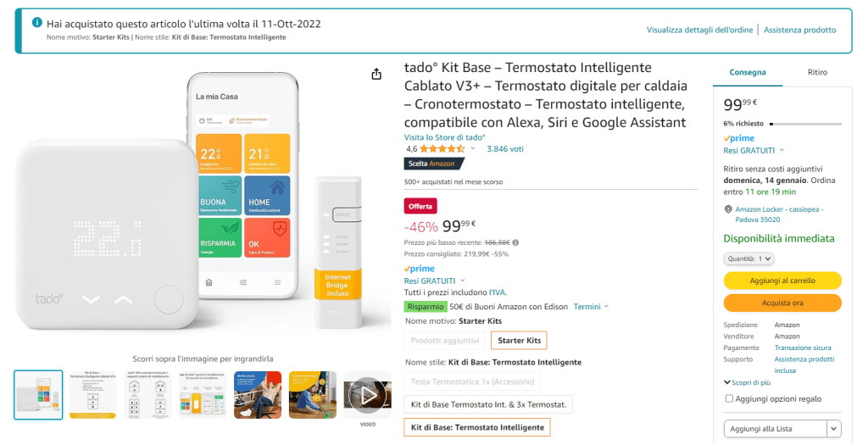This screenshot has height=445, width=868.
Task: Click the info icon beside lowest recent price
Action: point(516,242)
